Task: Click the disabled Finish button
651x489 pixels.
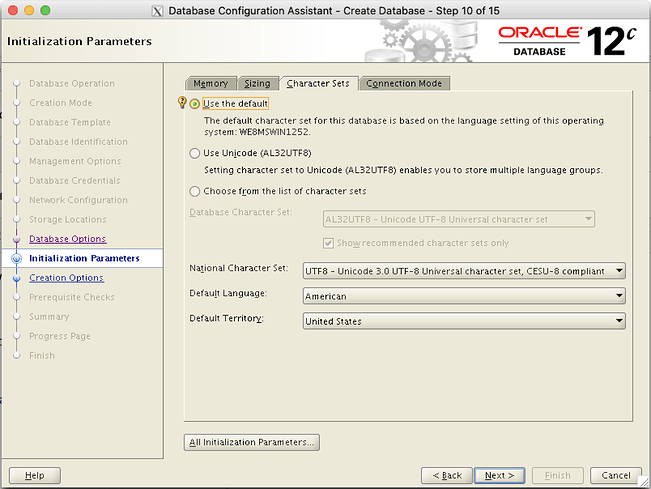Action: coord(558,475)
